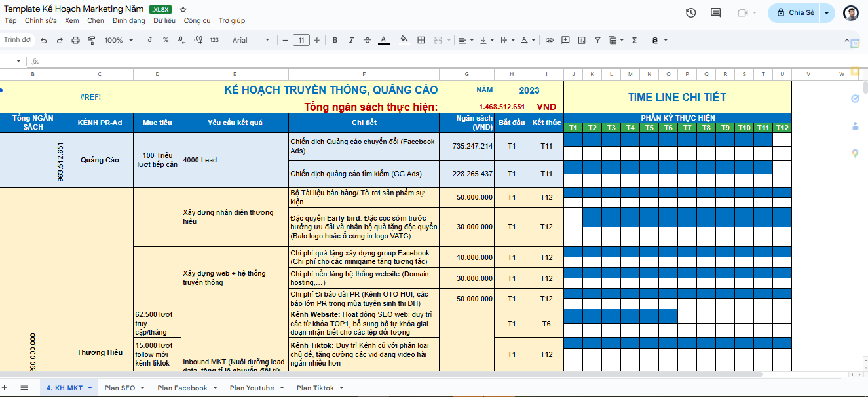The height and width of the screenshot is (397, 868).
Task: Toggle bold formatting
Action: [x=335, y=40]
